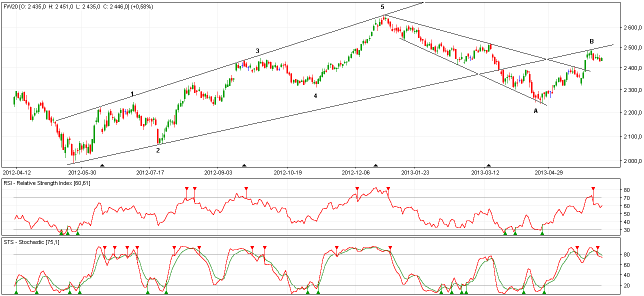Click the 2 200,0 price axis label
Viewport: 644px width, 296px height.
(x=632, y=112)
